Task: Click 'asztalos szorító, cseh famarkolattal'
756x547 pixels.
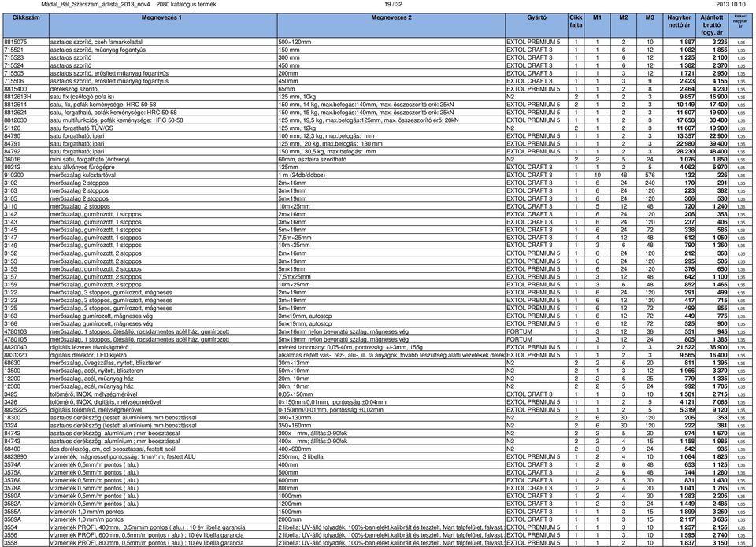Action: click(96, 42)
